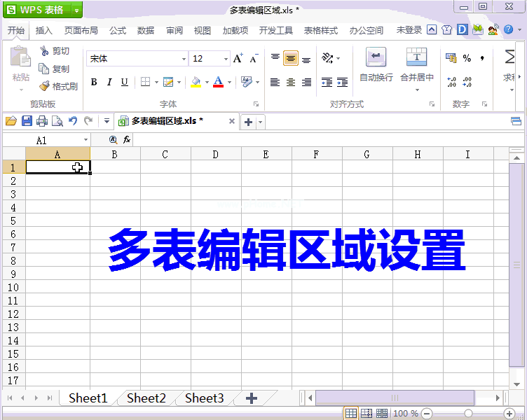This screenshot has height=420, width=527.
Task: Click the Print icon in quick access toolbar
Action: point(42,121)
